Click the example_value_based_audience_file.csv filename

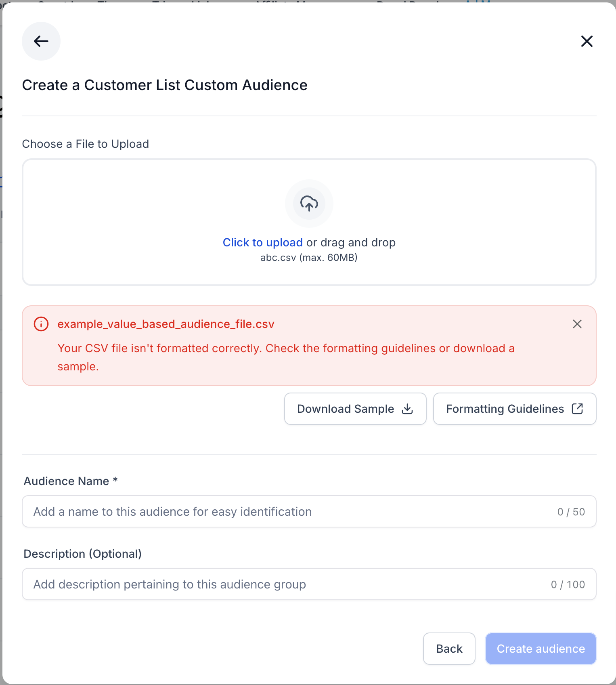(x=166, y=324)
